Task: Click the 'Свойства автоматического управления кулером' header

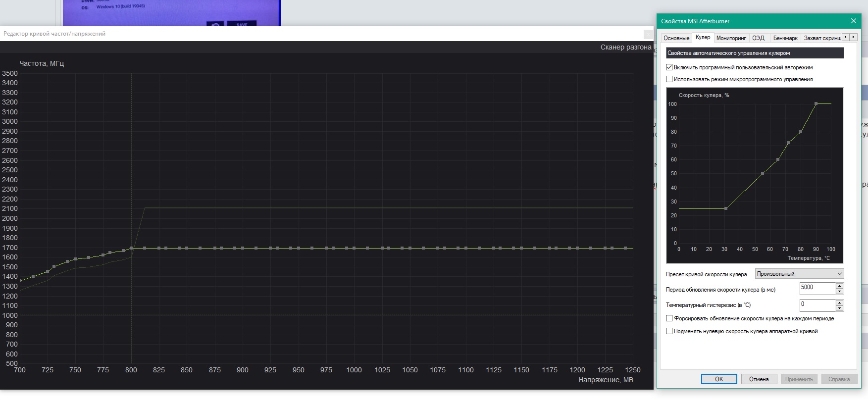Action: 755,53
